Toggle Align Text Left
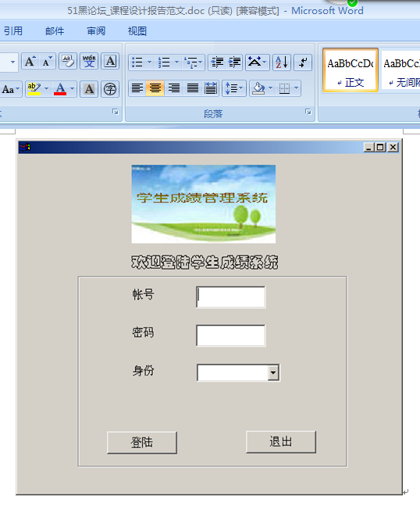420x518 pixels. pos(137,88)
